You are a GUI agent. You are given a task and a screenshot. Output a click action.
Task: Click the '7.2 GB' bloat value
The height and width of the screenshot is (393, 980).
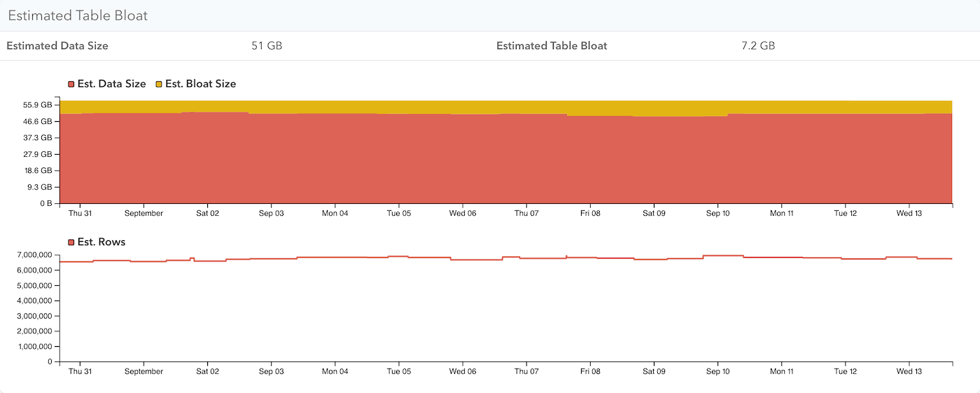[x=758, y=46]
